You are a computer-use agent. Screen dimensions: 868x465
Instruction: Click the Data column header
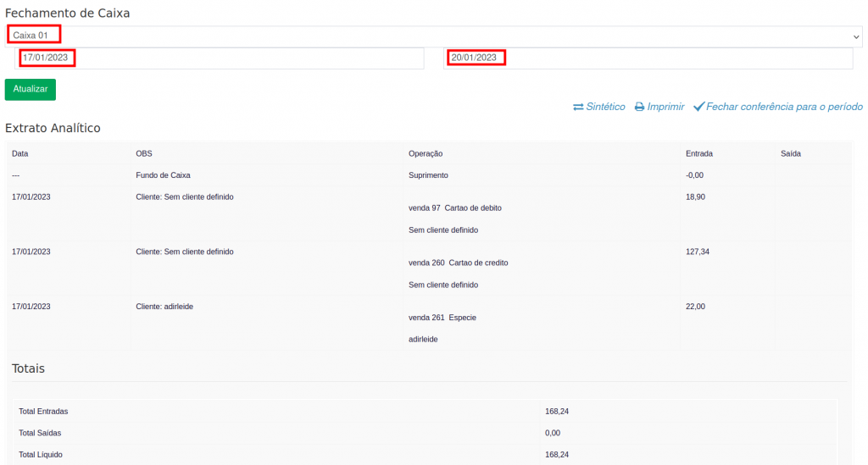point(20,153)
